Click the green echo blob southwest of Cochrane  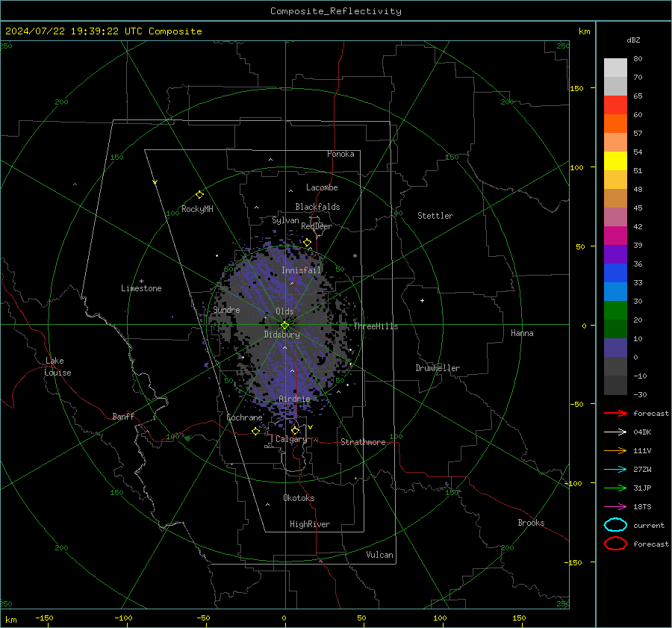click(187, 438)
